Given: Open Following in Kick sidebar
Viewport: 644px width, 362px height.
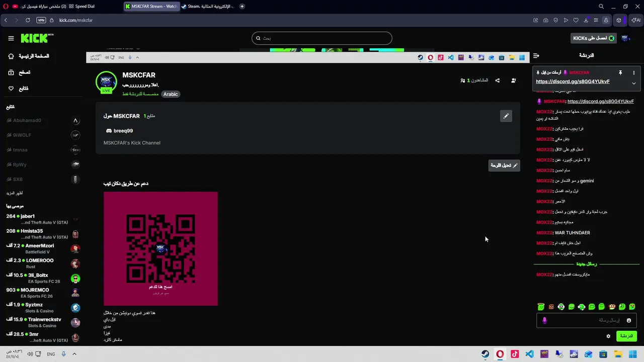Looking at the screenshot, I should point(18,88).
